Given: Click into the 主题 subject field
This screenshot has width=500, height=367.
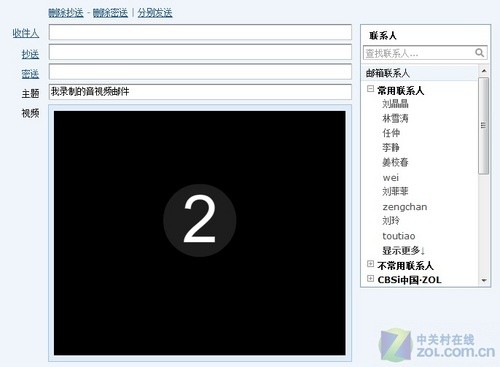Looking at the screenshot, I should (x=200, y=92).
